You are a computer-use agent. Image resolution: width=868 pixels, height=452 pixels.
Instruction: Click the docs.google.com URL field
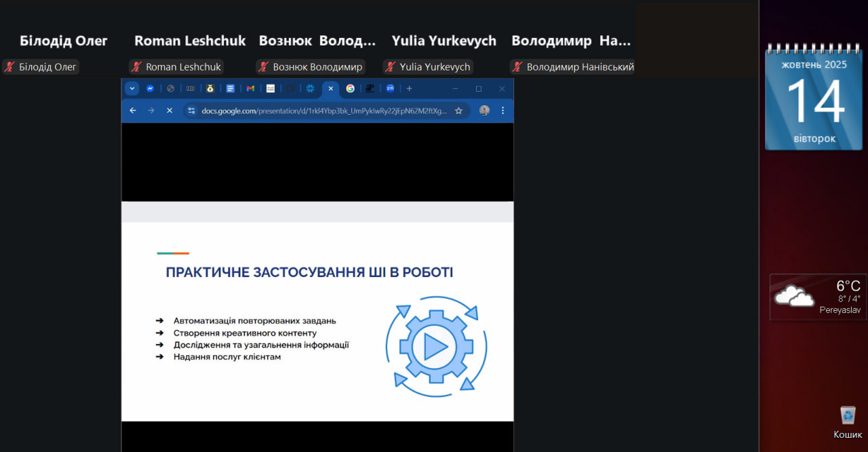[x=324, y=111]
